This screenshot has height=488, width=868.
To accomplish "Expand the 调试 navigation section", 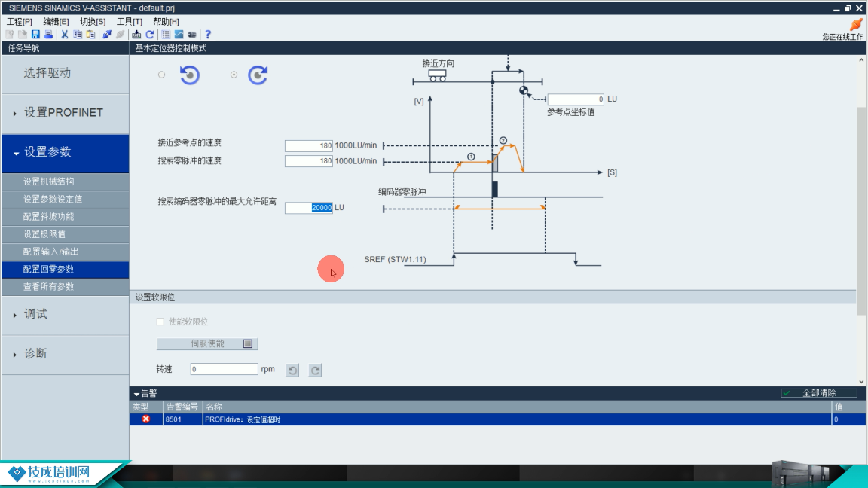I will pos(66,314).
